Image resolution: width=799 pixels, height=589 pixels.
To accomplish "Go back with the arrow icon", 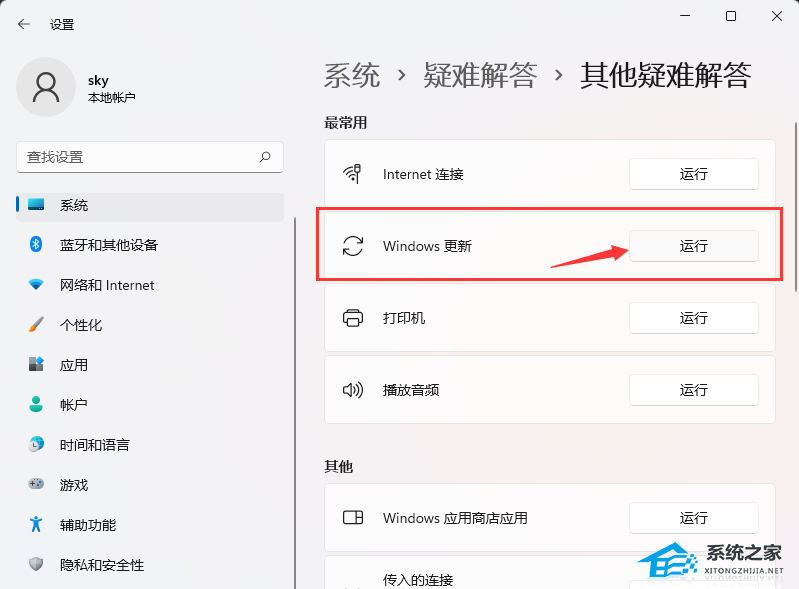I will tap(23, 24).
